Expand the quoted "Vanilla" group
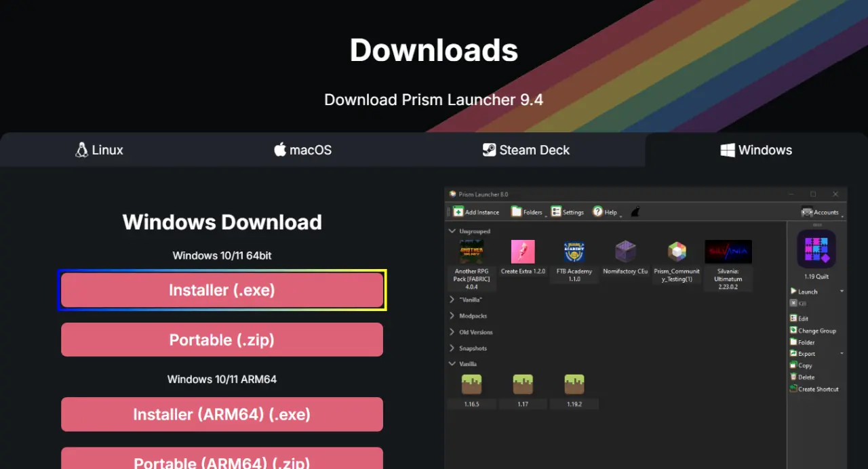Screen dimensions: 868x469 (452, 299)
